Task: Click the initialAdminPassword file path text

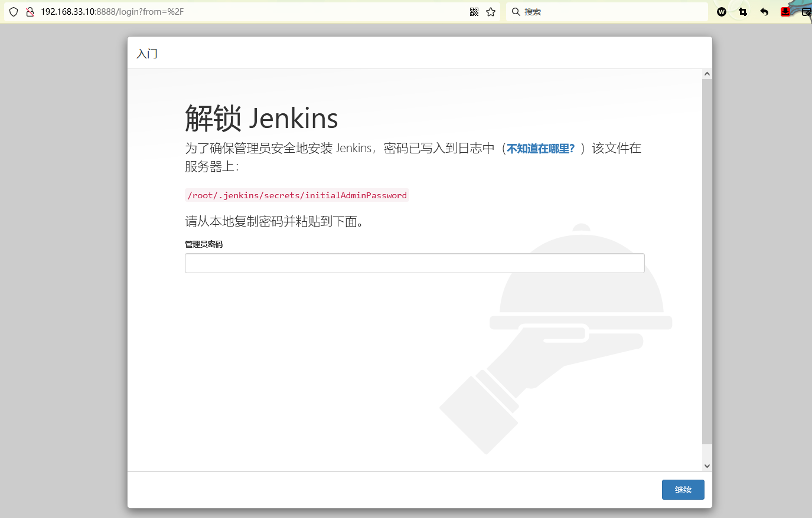Action: point(297,195)
